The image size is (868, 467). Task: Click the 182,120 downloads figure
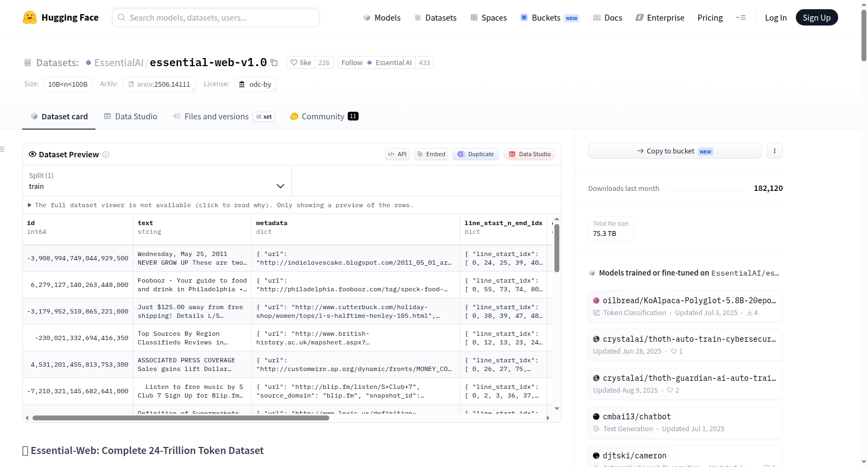pyautogui.click(x=768, y=188)
